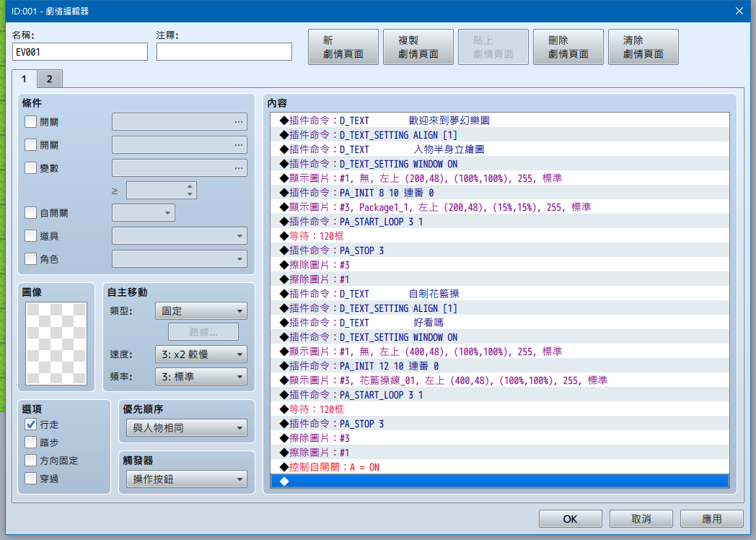Open the second 開關 ellipsis selector

click(x=180, y=145)
